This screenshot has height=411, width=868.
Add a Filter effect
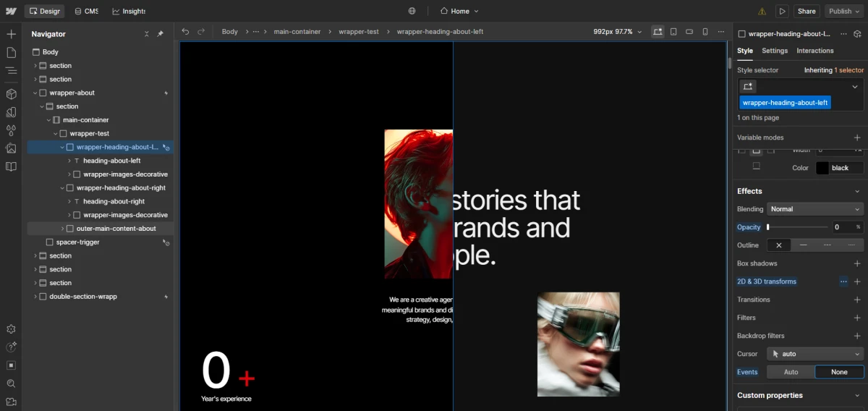click(857, 318)
